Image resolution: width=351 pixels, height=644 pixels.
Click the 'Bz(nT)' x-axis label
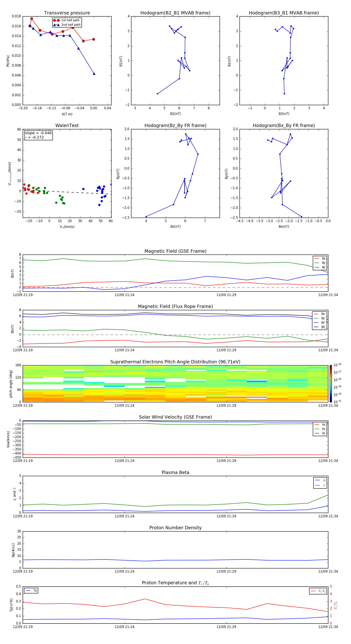click(x=175, y=227)
